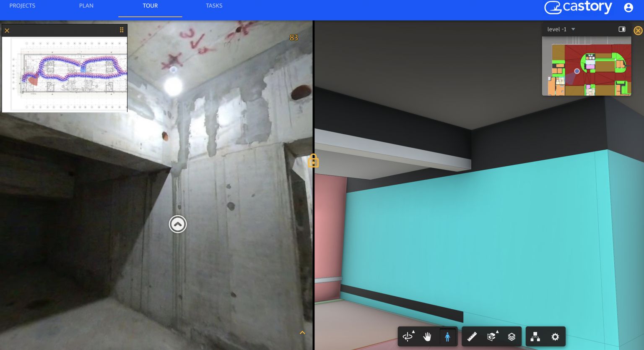
Task: Open the layers panel icon
Action: [x=512, y=337]
